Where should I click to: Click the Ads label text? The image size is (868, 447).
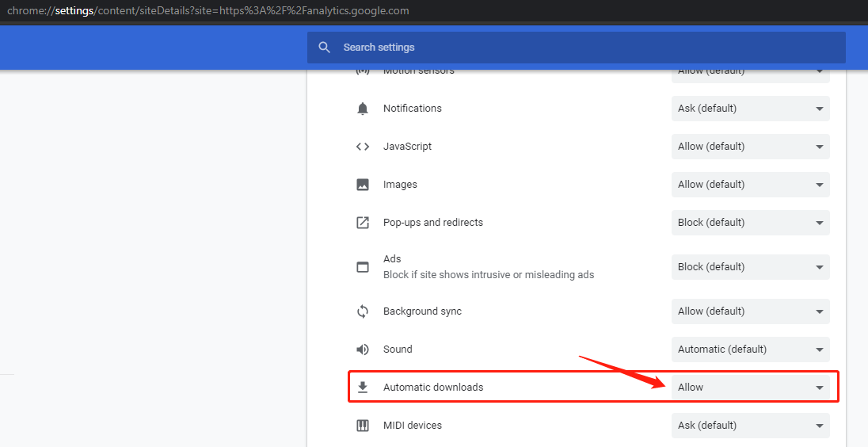point(392,258)
